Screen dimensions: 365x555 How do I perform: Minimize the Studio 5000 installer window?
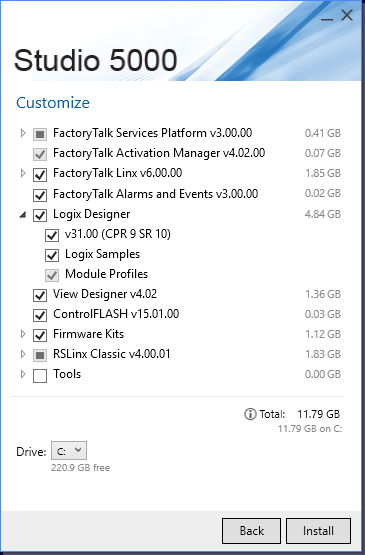tap(327, 16)
